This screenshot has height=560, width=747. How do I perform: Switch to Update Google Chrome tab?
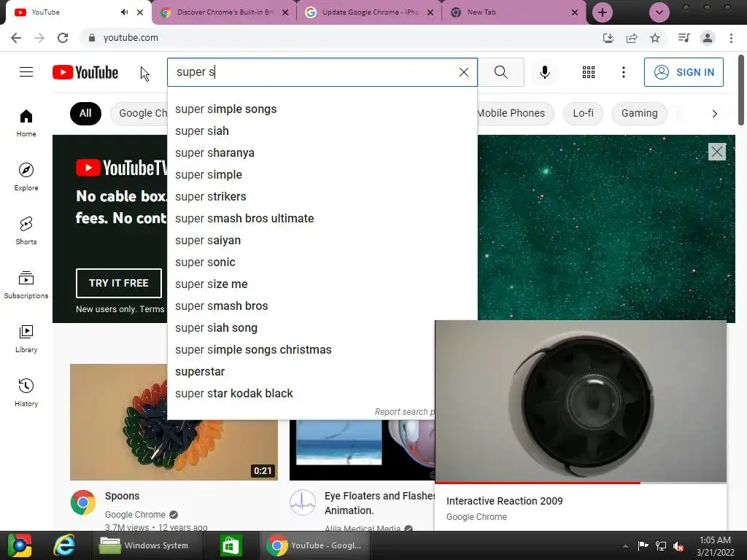click(x=370, y=12)
